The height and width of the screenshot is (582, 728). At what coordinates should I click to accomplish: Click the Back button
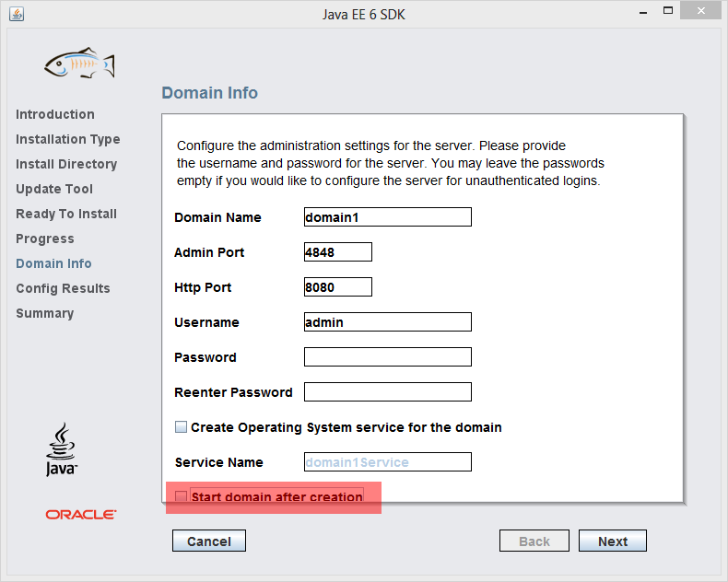coord(534,541)
